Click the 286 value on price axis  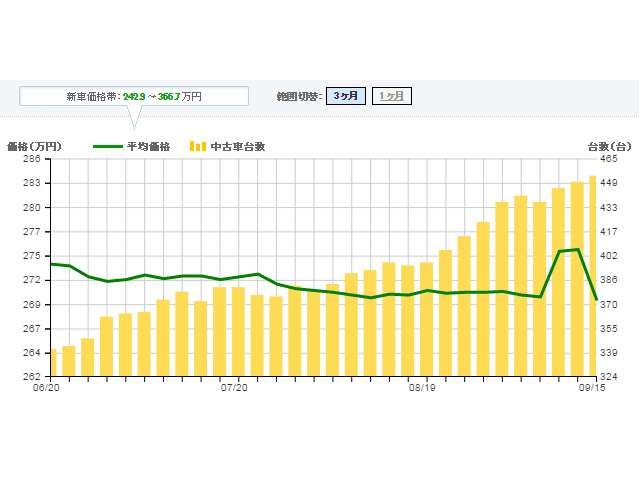pyautogui.click(x=31, y=159)
